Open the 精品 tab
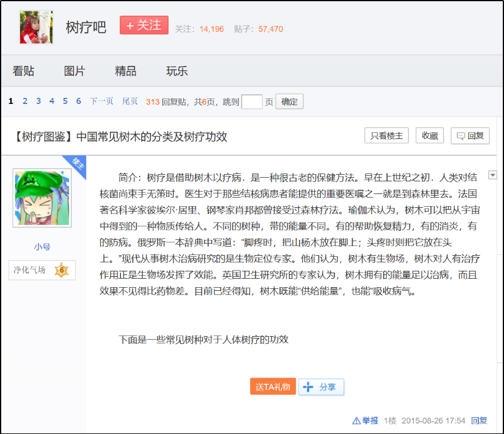504x434 pixels. [126, 71]
